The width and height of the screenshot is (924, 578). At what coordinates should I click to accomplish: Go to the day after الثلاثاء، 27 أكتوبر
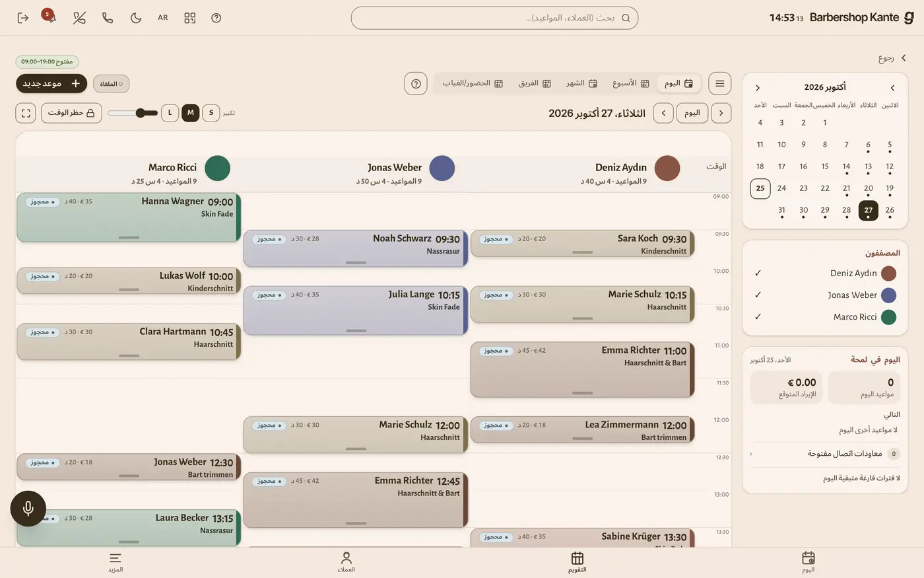663,113
